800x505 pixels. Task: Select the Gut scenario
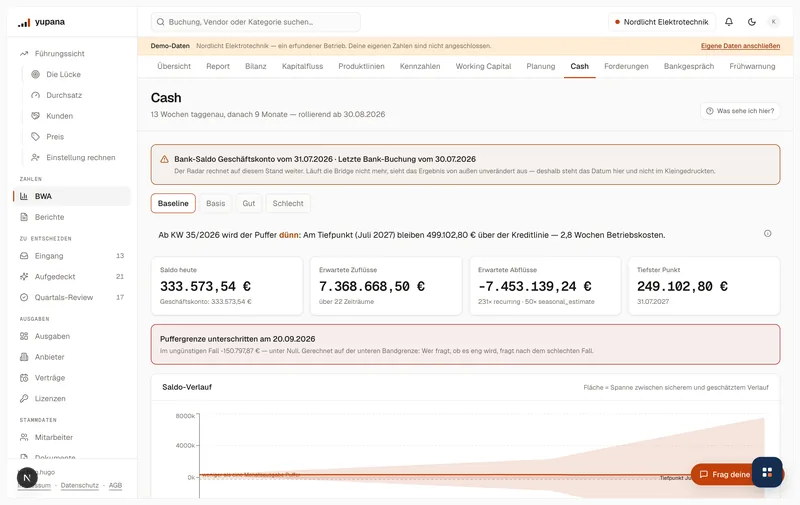pos(248,204)
